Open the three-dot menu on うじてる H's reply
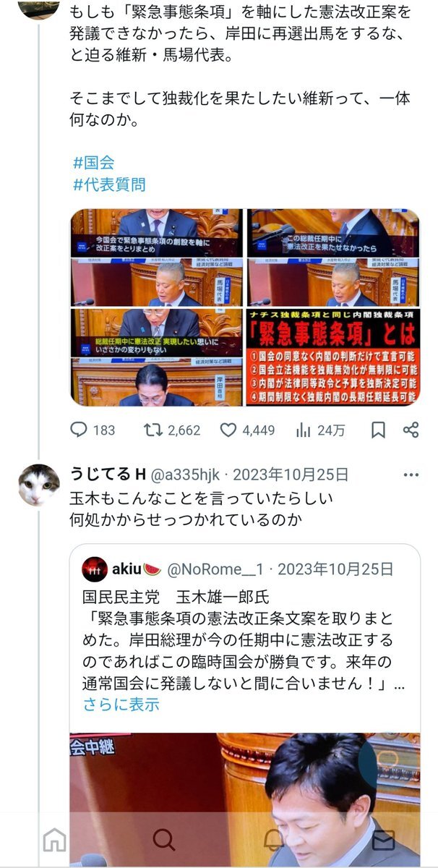The width and height of the screenshot is (438, 868). 411,475
